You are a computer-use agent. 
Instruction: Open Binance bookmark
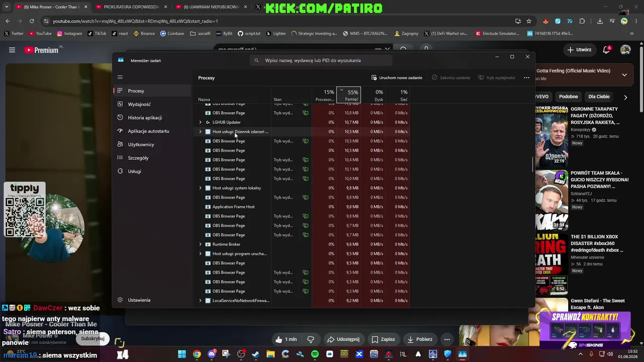144,34
